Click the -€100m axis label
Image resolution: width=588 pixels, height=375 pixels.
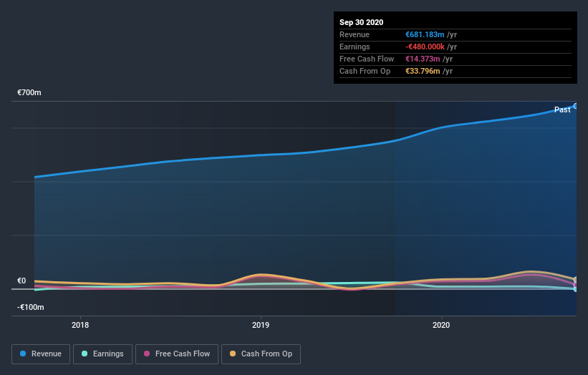[x=30, y=307]
